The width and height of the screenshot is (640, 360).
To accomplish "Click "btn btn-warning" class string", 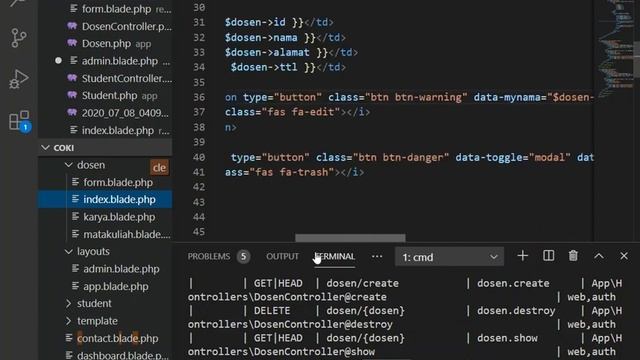I will tap(416, 98).
